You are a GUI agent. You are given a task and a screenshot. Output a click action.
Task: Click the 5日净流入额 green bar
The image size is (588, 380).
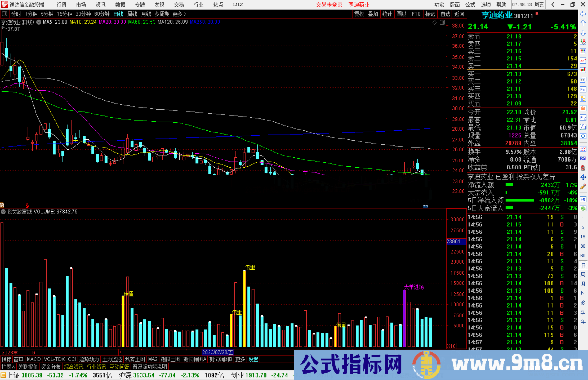(x=519, y=200)
